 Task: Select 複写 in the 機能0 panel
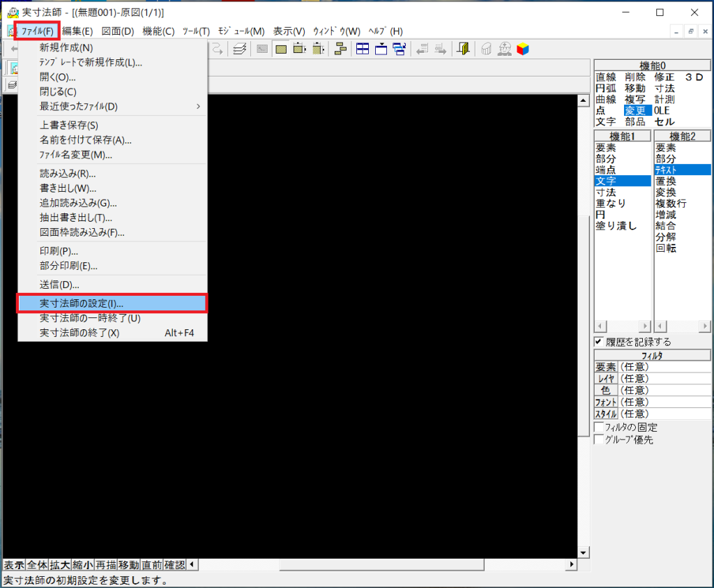[635, 100]
